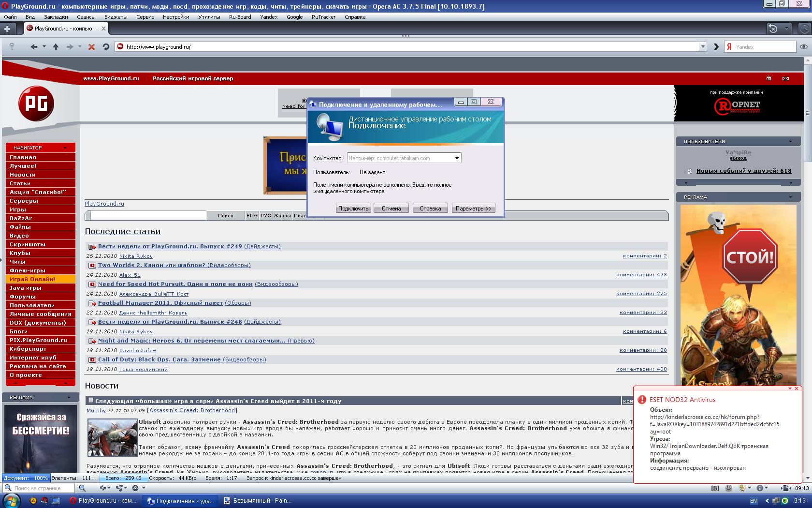Open the closed tabs dropdown arrow
812x508 pixels.
786,29
